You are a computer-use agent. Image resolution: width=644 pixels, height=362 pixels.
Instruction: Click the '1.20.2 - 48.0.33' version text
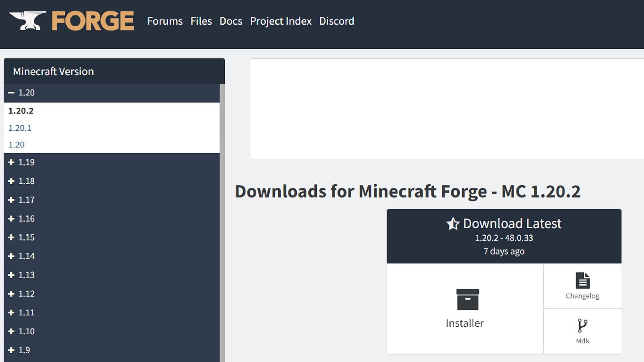(504, 238)
